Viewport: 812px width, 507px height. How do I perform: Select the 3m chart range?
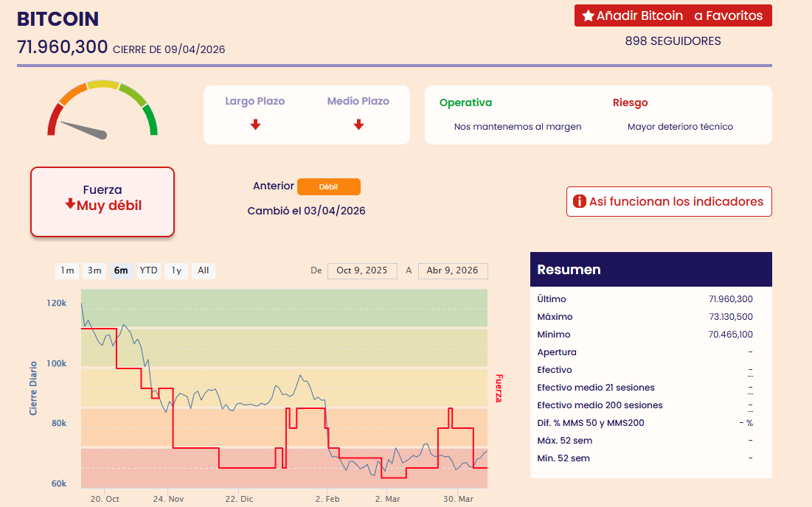tap(94, 270)
